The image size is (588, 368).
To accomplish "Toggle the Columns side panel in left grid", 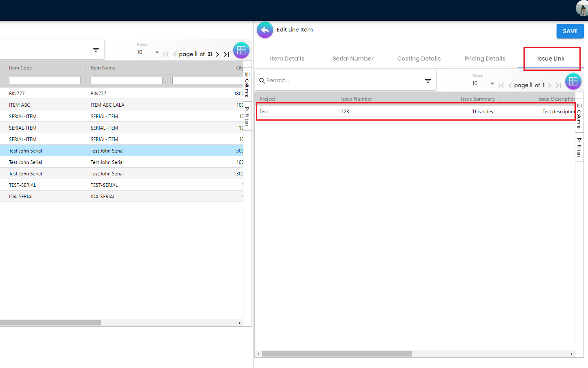I will (247, 85).
